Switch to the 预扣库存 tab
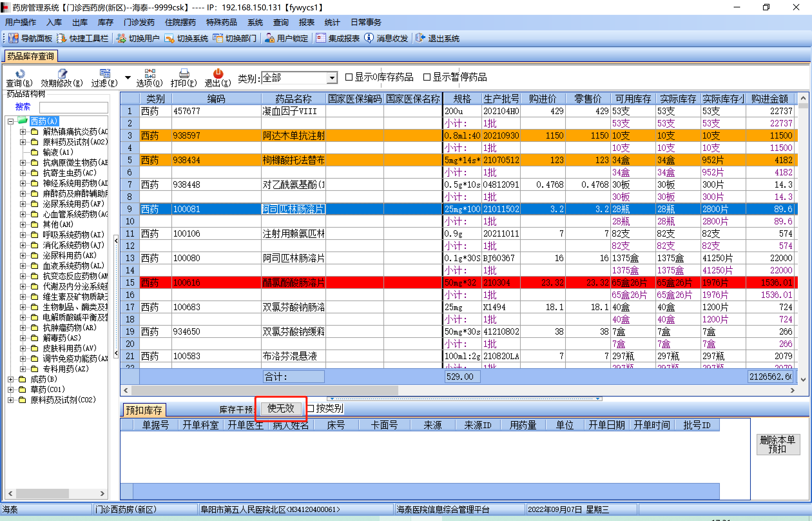 pyautogui.click(x=144, y=410)
